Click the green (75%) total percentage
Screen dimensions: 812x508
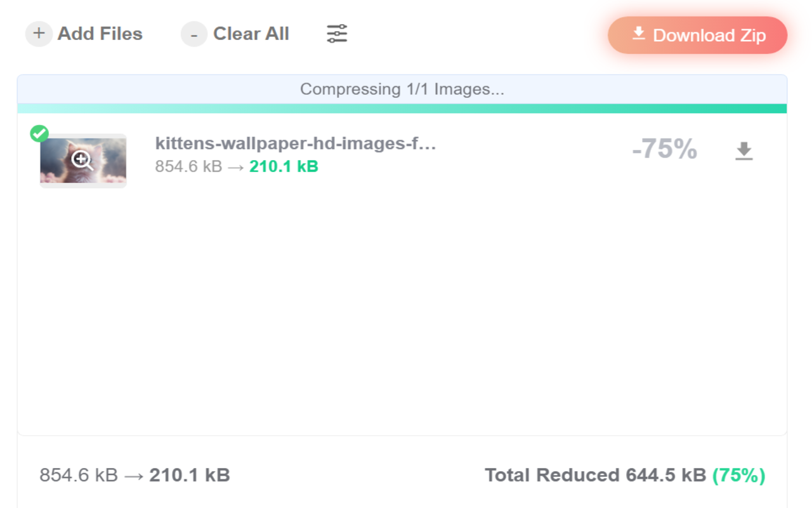coord(741,474)
